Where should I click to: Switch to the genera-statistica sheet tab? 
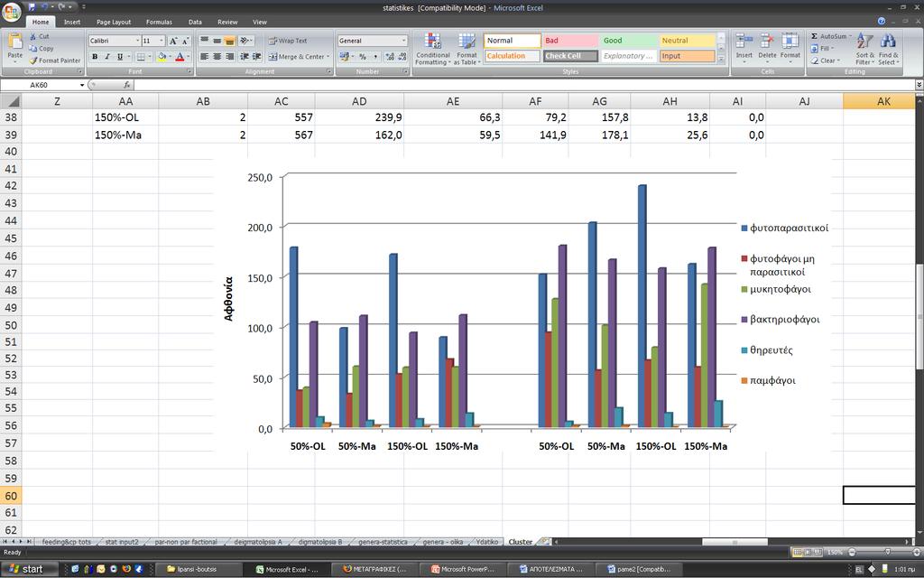click(x=383, y=542)
